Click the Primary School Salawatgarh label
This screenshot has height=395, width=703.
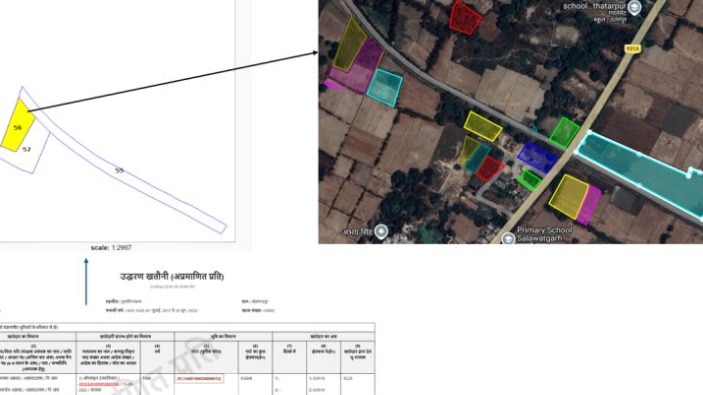pos(544,234)
